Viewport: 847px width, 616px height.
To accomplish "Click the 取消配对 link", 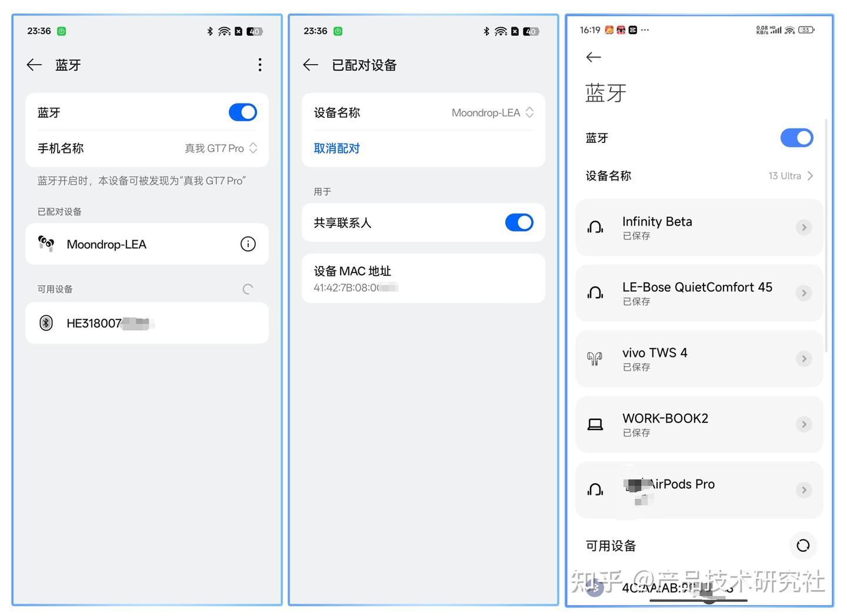I will click(x=337, y=148).
